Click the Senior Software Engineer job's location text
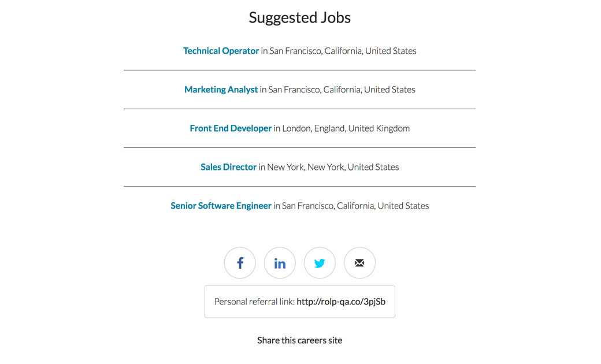601x364 pixels. click(355, 206)
